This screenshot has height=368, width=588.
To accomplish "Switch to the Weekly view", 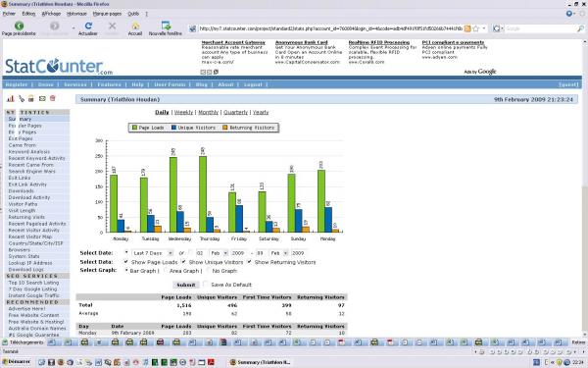I will click(184, 112).
